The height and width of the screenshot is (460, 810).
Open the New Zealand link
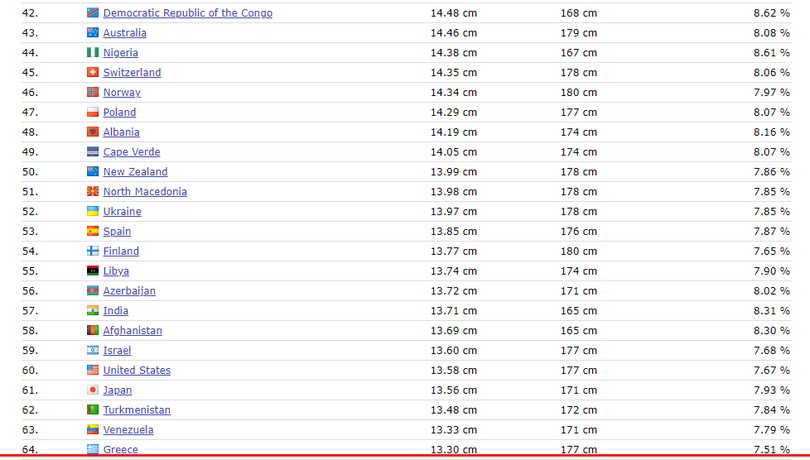click(135, 172)
